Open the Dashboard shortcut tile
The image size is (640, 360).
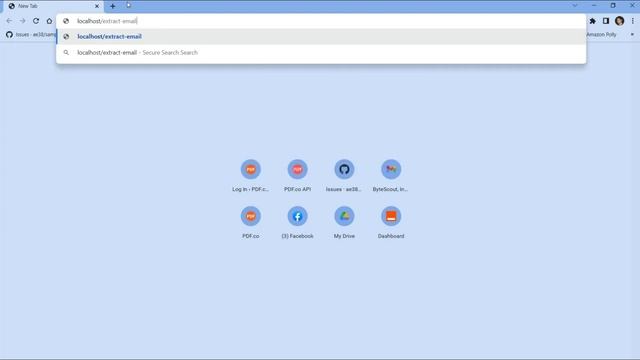tap(391, 222)
